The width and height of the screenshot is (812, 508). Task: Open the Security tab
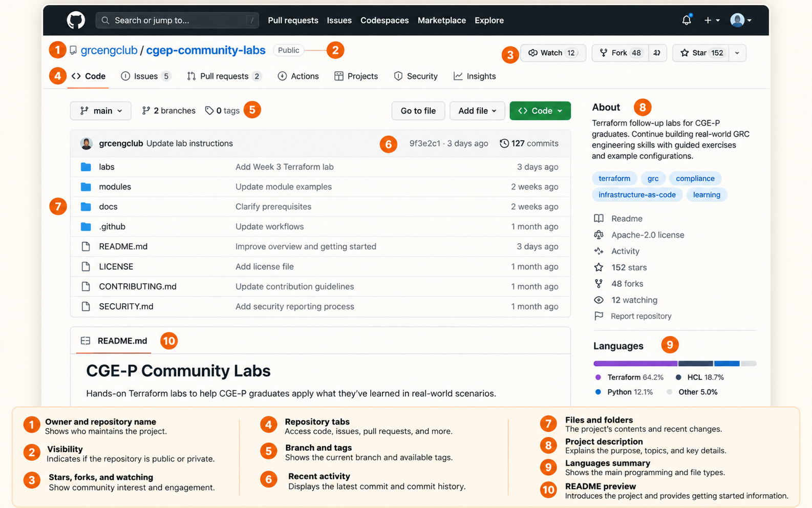[416, 76]
